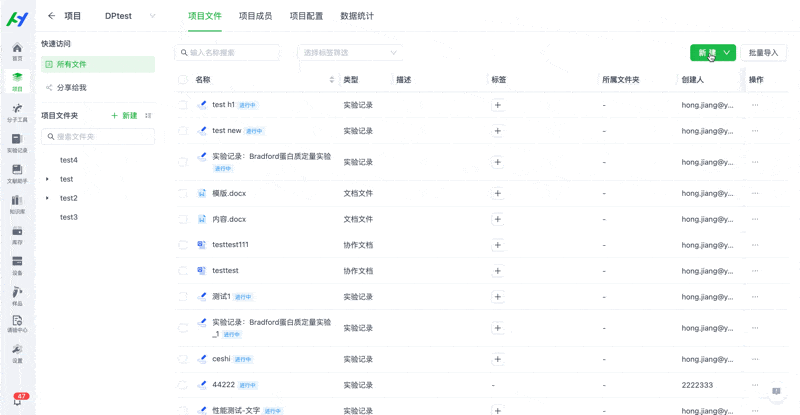Viewport: 800px width, 415px height.
Task: Open 样品 samples in sidebar
Action: (x=17, y=297)
